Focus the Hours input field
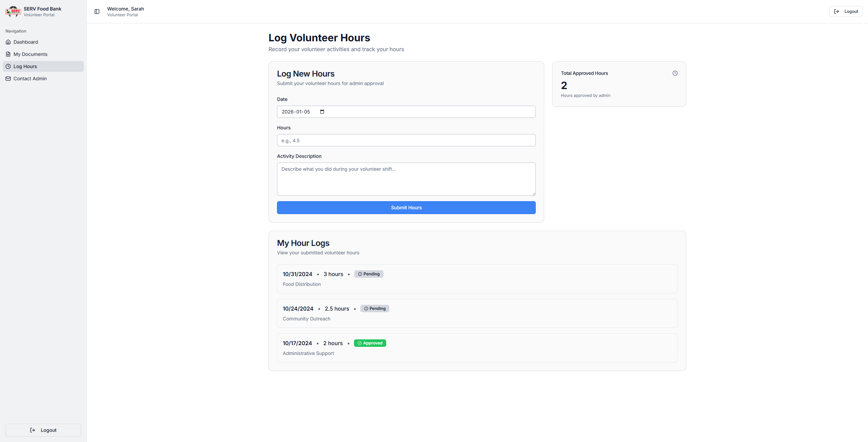868x442 pixels. click(406, 140)
